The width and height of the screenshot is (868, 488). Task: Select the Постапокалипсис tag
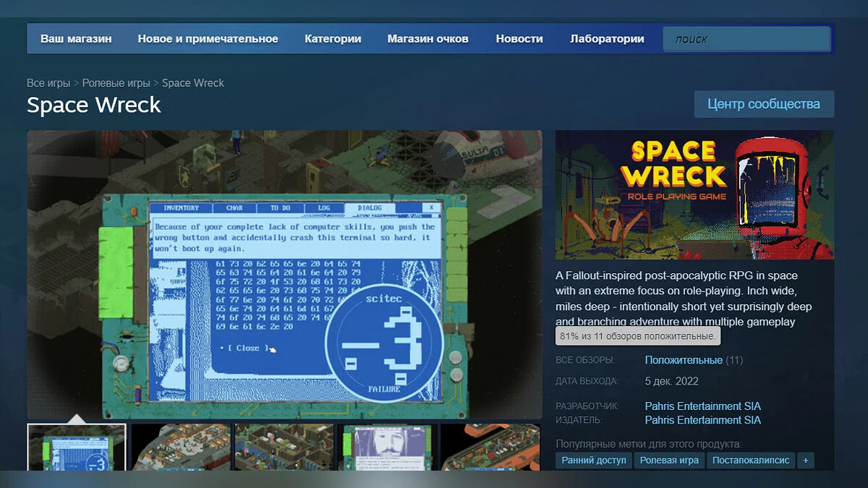pyautogui.click(x=751, y=461)
